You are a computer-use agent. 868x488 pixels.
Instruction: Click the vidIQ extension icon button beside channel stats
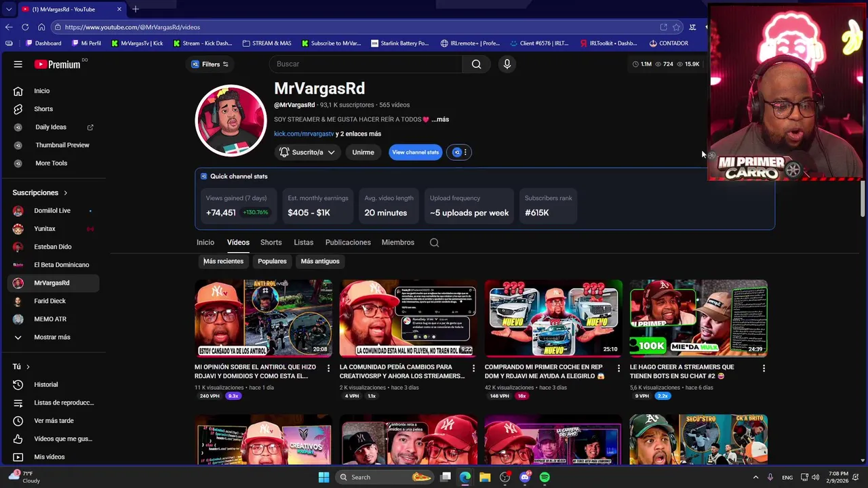[457, 152]
